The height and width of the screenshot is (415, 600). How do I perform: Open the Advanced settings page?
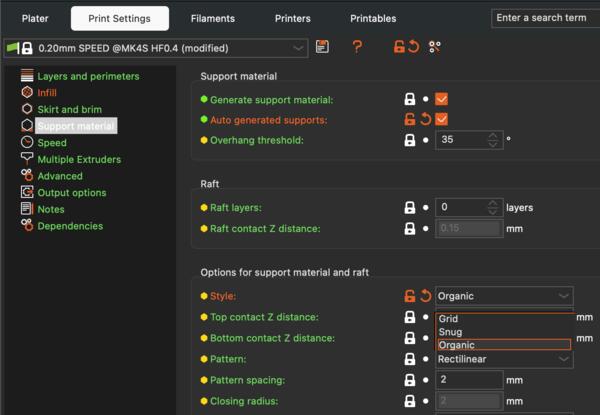(x=60, y=176)
